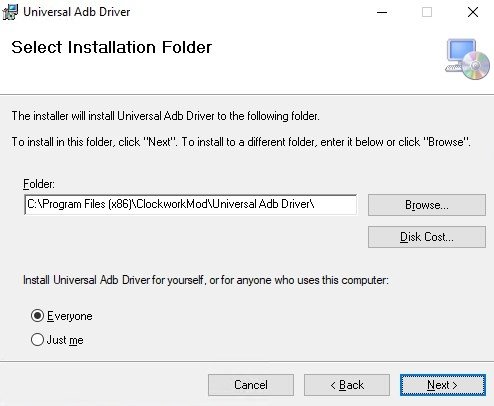
Task: Go back to the previous step
Action: pos(347,385)
